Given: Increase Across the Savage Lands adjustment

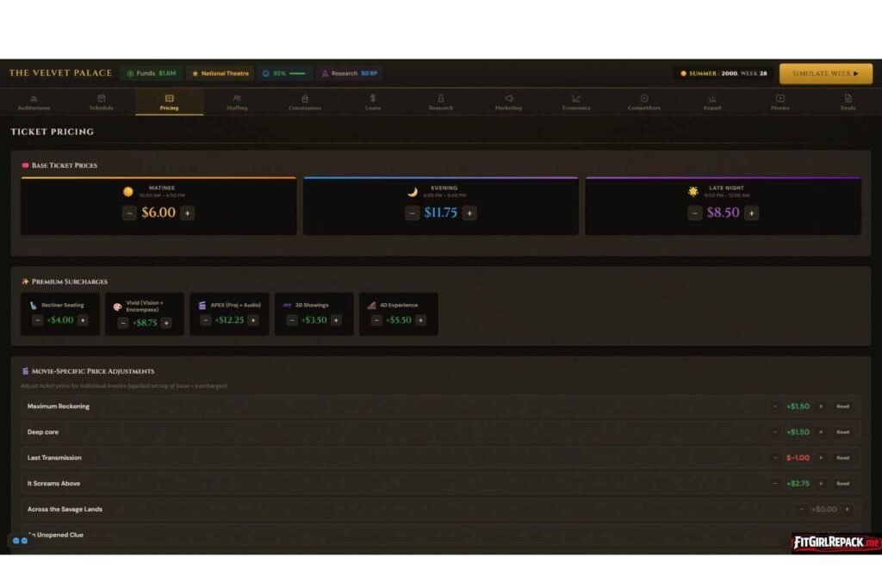Looking at the screenshot, I should (x=848, y=510).
